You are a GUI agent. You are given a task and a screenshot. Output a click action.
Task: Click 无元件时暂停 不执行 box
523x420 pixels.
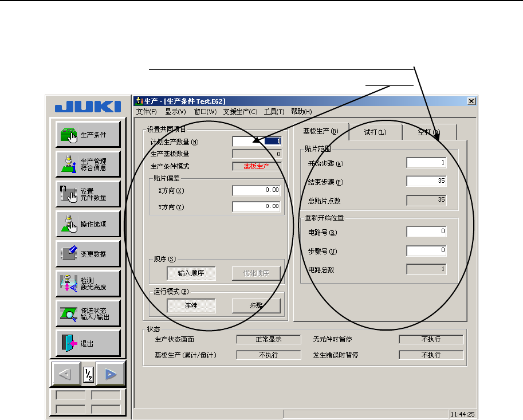tap(431, 339)
